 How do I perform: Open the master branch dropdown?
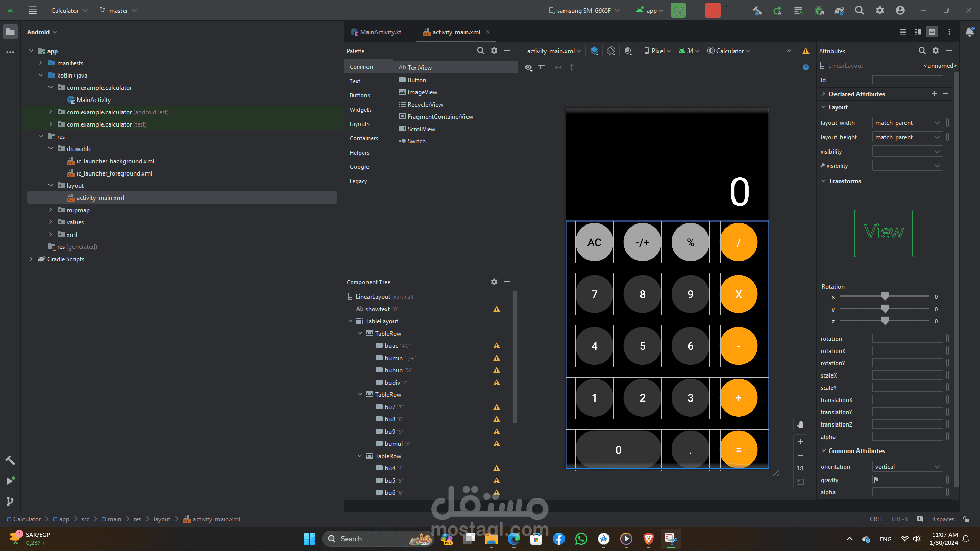click(x=118, y=10)
